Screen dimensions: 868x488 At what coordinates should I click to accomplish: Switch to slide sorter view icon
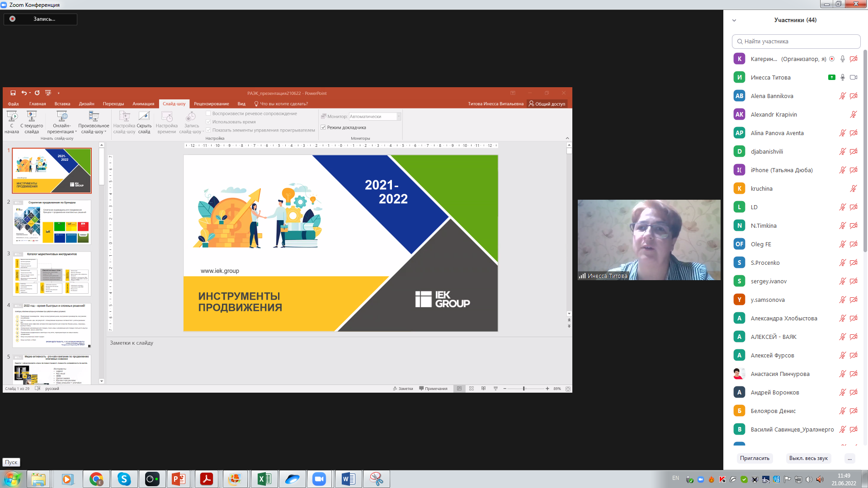tap(472, 389)
